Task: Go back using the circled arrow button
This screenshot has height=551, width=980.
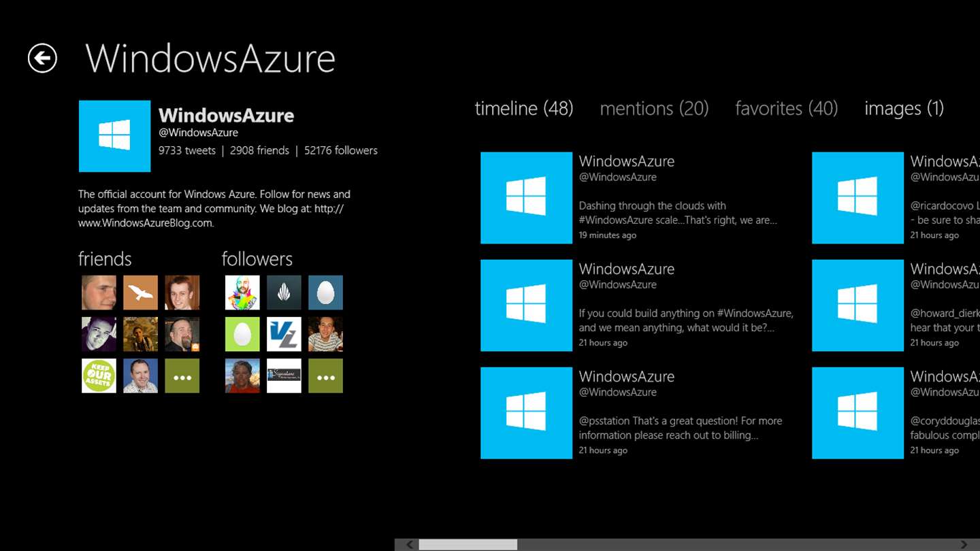Action: [42, 58]
